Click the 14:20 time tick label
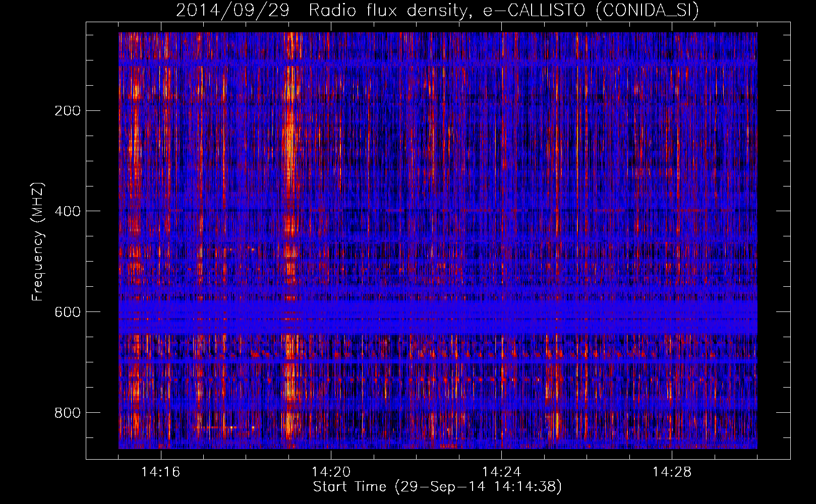This screenshot has width=816, height=504. [331, 472]
